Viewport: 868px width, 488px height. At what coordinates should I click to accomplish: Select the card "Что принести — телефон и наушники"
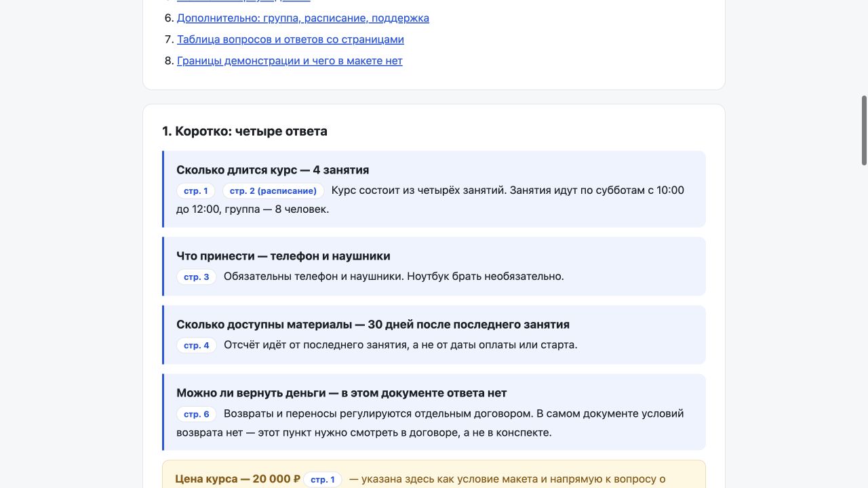(434, 266)
